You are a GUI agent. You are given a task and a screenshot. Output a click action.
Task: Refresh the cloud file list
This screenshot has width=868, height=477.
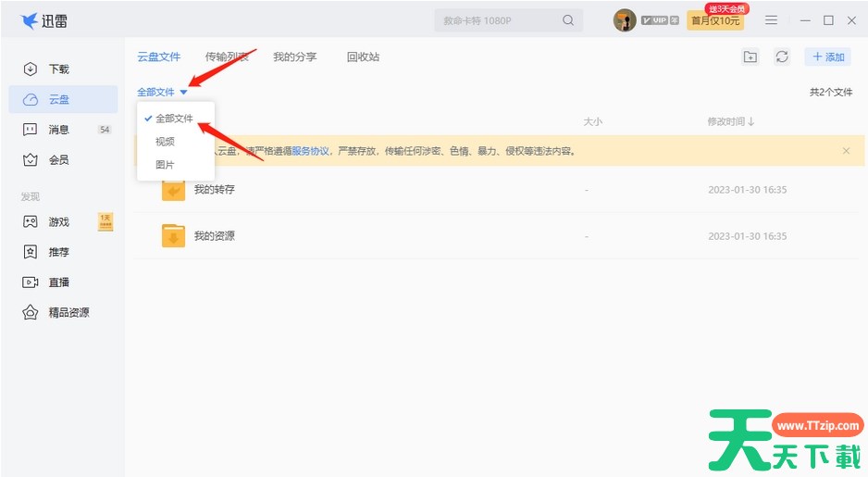782,57
